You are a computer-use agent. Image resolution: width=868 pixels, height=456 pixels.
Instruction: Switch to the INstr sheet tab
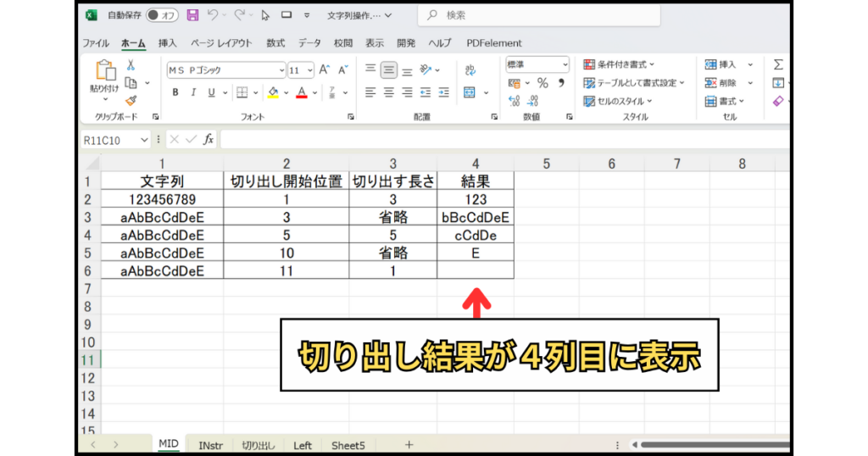coord(211,445)
